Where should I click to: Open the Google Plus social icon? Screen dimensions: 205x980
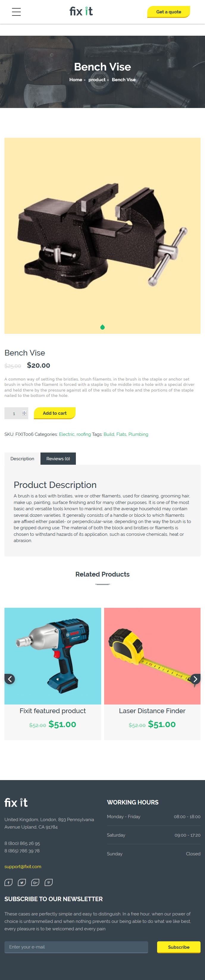35,882
